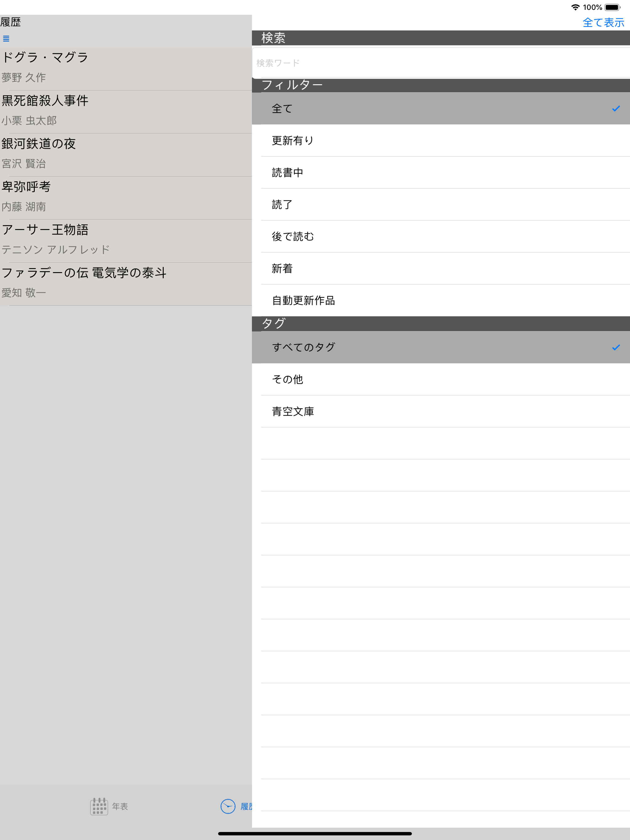Viewport: 630px width, 840px height.
Task: Focus the 検索ワード search field
Action: coord(441,63)
